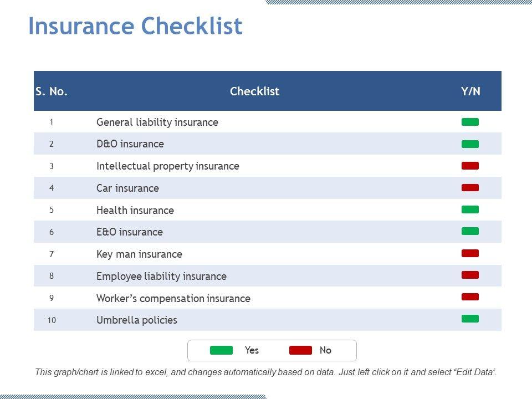Select the Y/N column header

(470, 91)
